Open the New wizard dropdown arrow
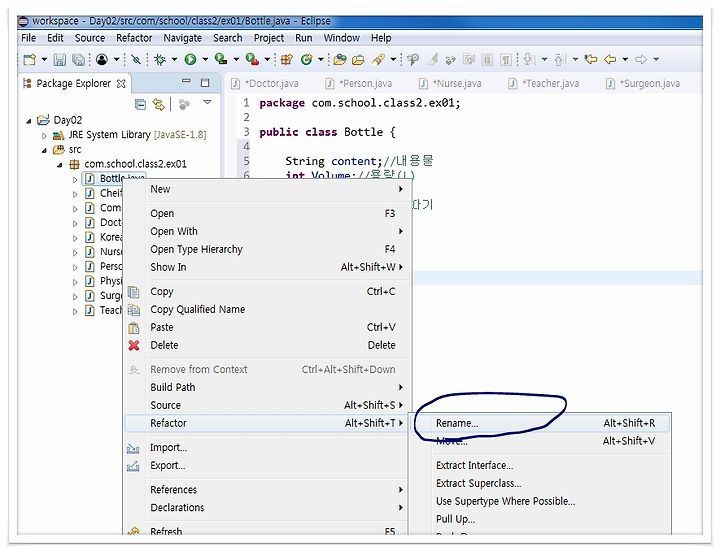The width and height of the screenshot is (720, 551). pyautogui.click(x=44, y=59)
